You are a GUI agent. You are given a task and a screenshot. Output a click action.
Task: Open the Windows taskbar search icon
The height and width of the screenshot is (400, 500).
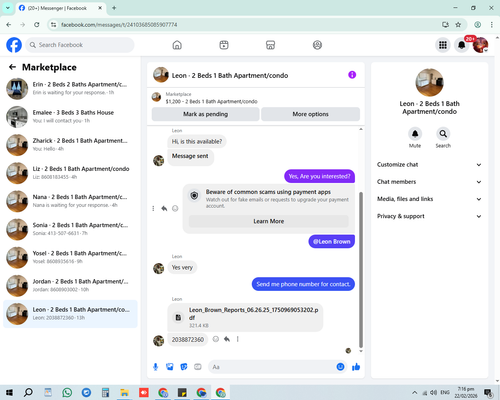click(28, 393)
